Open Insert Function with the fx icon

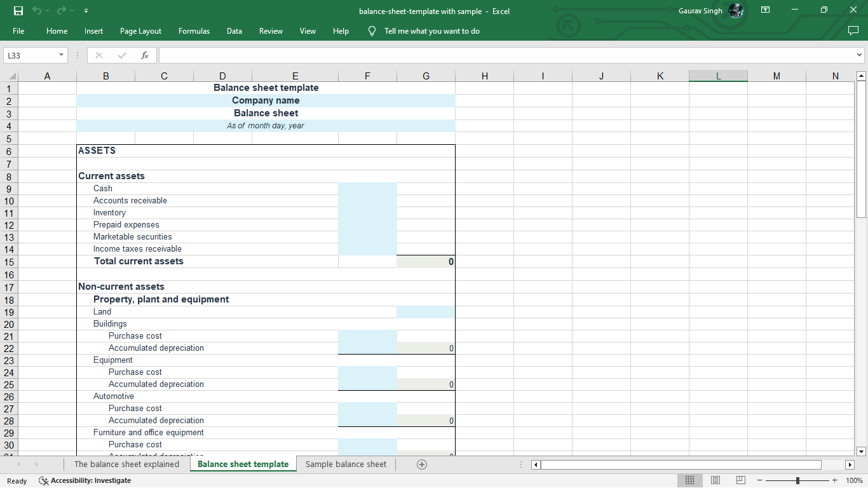pos(145,55)
